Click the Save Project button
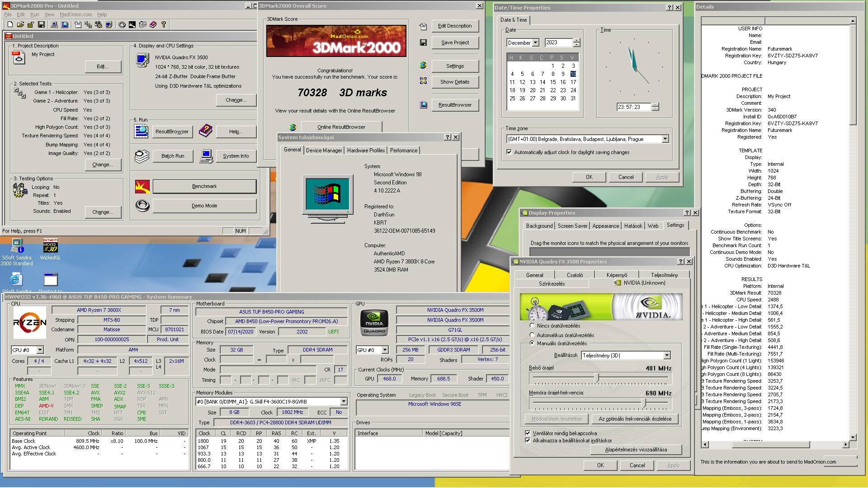This screenshot has width=868, height=488. [x=455, y=42]
